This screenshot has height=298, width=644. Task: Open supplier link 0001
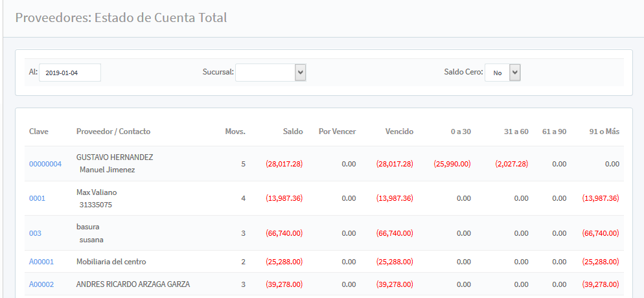pyautogui.click(x=37, y=198)
